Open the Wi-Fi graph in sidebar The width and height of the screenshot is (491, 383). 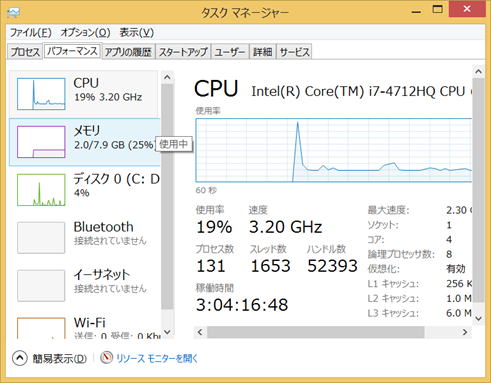pyautogui.click(x=41, y=328)
